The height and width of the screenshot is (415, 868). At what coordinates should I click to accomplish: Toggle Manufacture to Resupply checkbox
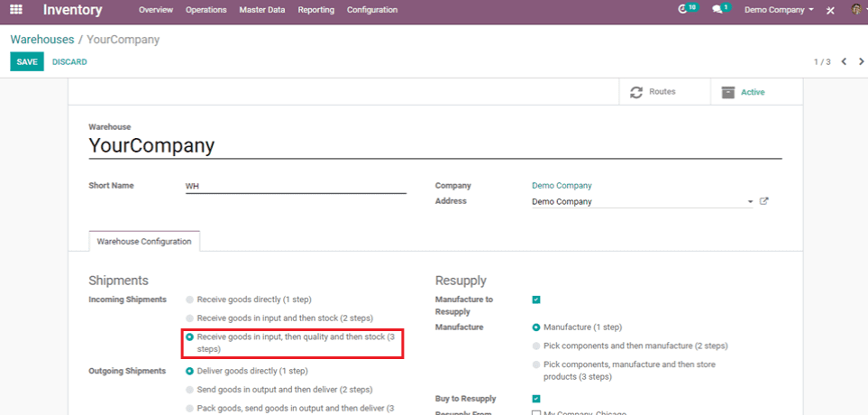coord(536,300)
